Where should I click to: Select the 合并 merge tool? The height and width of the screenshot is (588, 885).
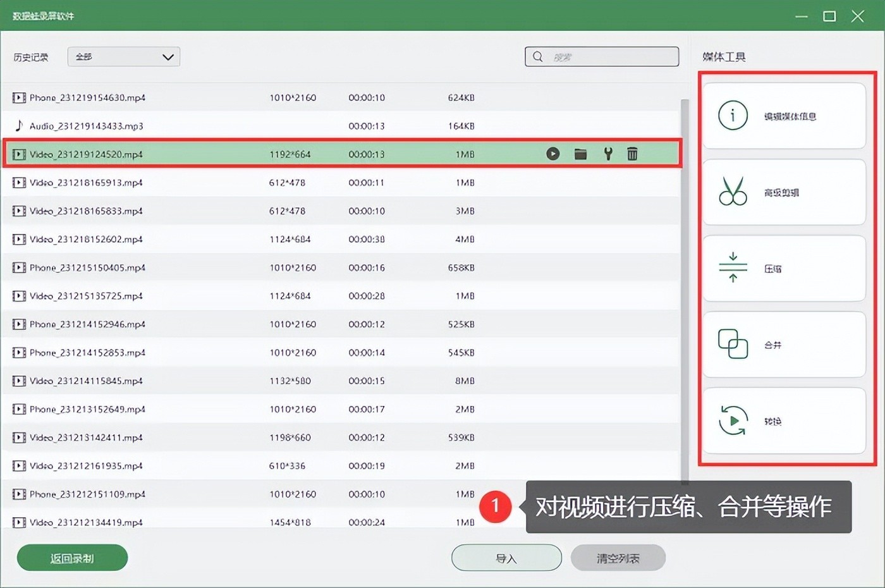pyautogui.click(x=784, y=345)
